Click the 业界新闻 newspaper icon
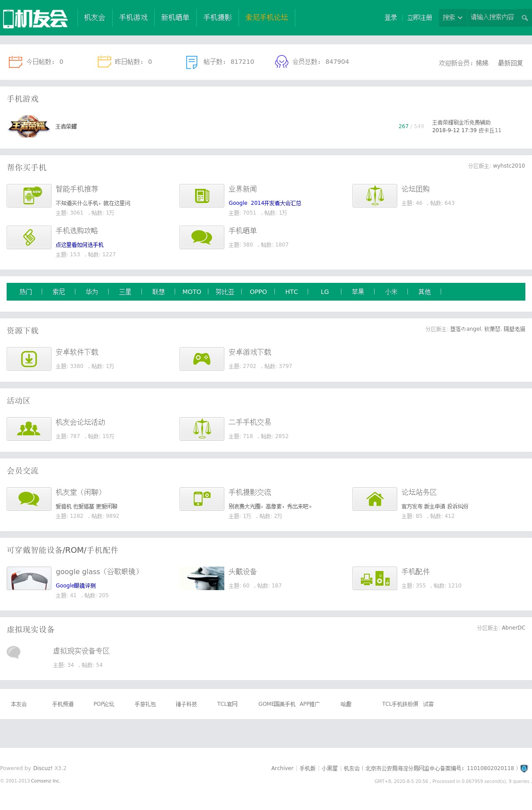The height and width of the screenshot is (810, 532). tap(202, 196)
